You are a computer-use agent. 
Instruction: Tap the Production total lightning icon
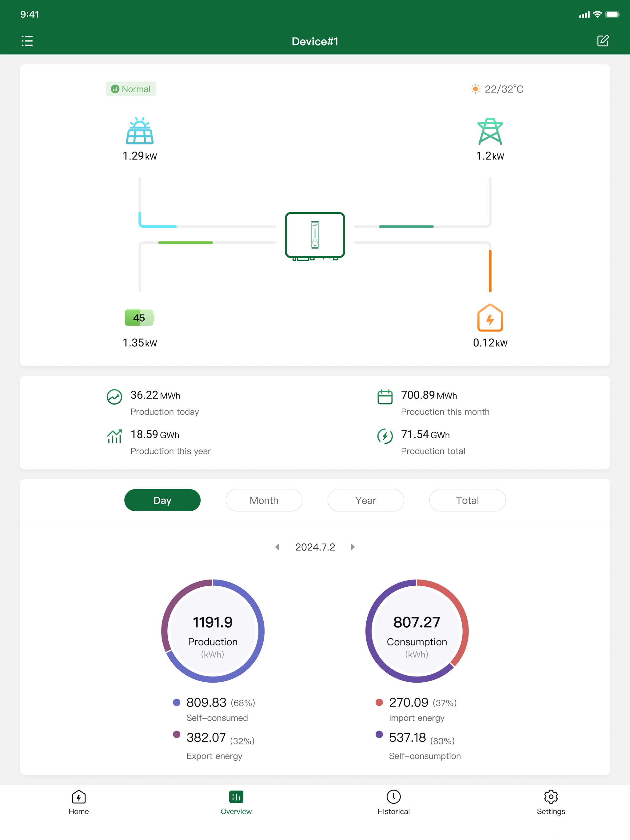385,436
